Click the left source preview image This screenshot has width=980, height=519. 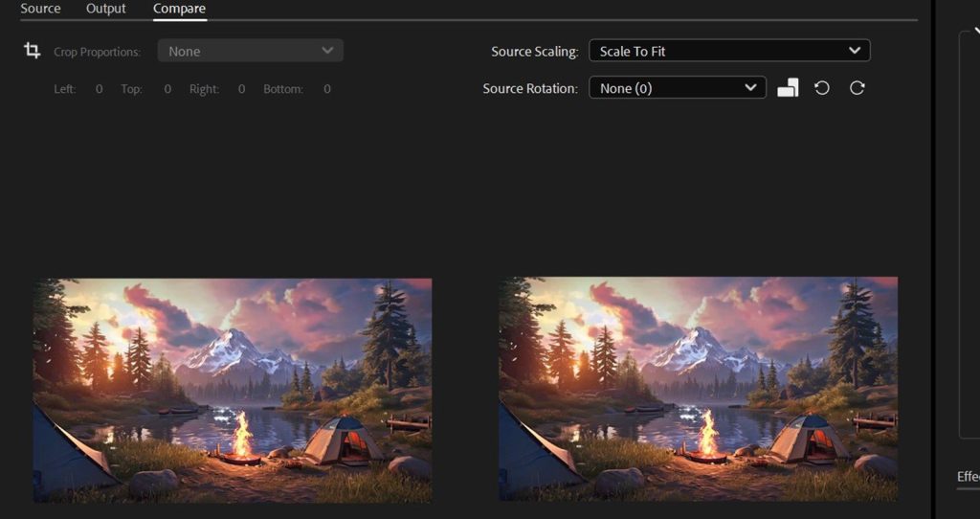click(232, 390)
